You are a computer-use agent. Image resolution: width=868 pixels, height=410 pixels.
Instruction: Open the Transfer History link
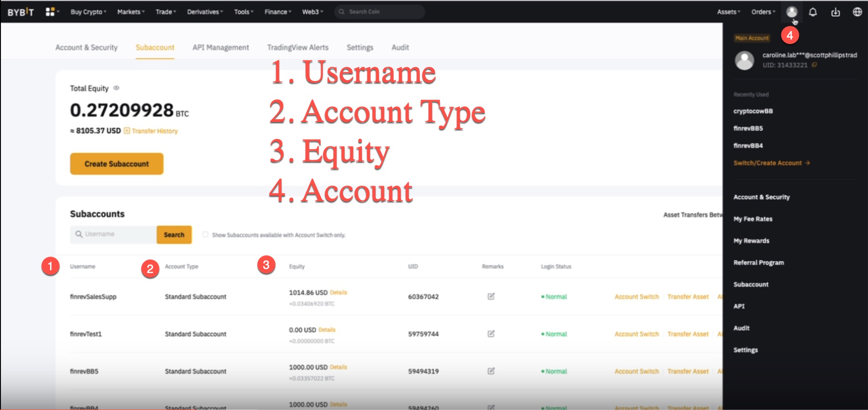[x=155, y=131]
